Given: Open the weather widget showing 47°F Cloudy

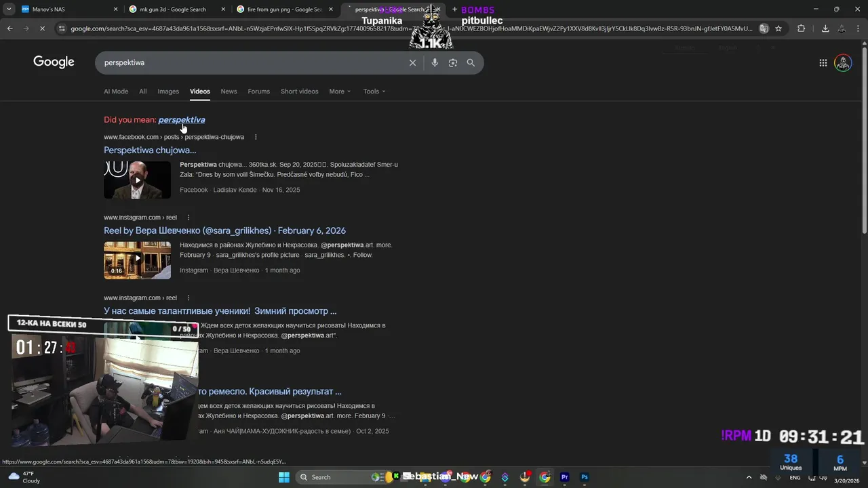Looking at the screenshot, I should click(24, 477).
